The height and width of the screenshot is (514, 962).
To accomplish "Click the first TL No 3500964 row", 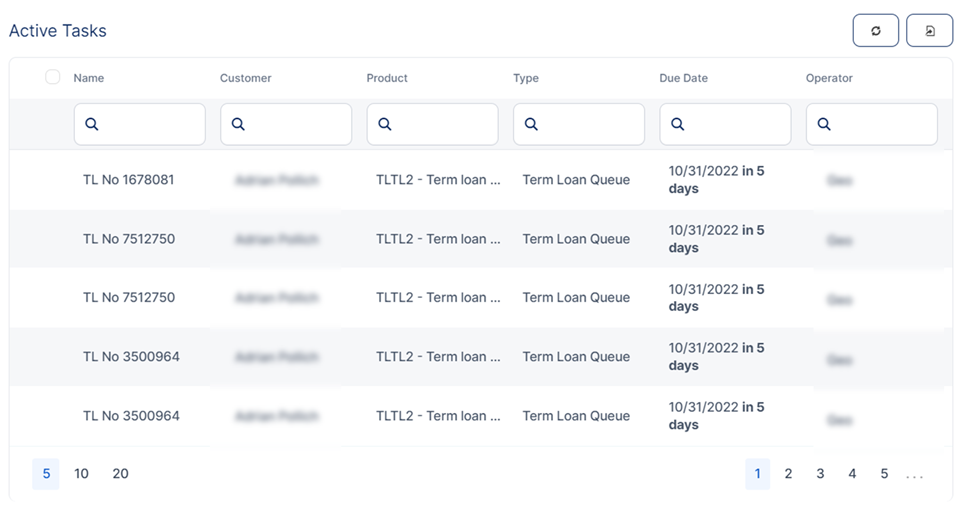I will click(131, 357).
